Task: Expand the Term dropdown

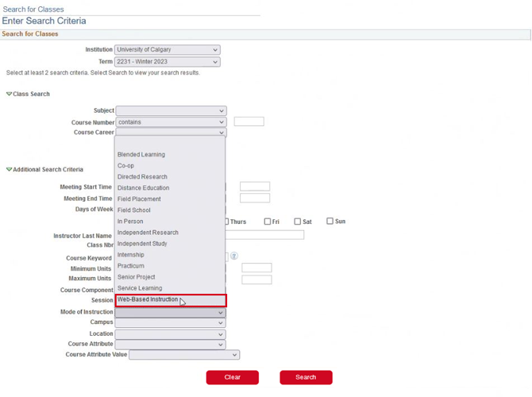Action: (x=167, y=62)
